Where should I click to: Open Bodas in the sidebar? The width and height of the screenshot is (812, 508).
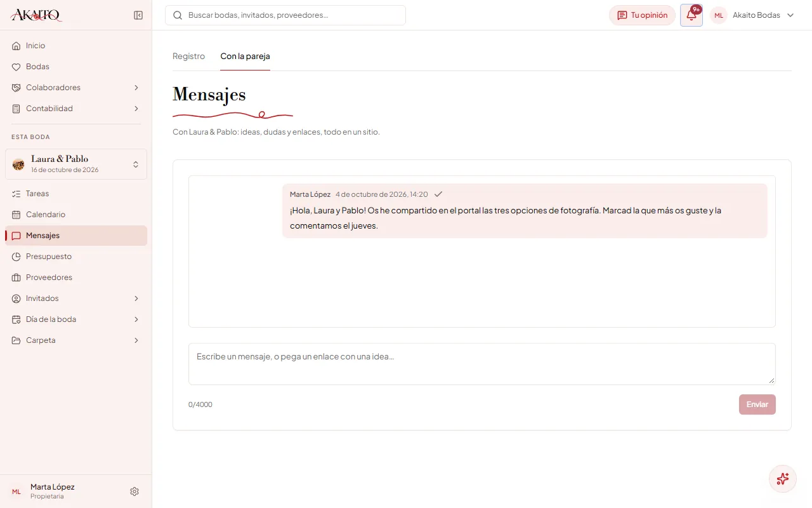[76, 67]
